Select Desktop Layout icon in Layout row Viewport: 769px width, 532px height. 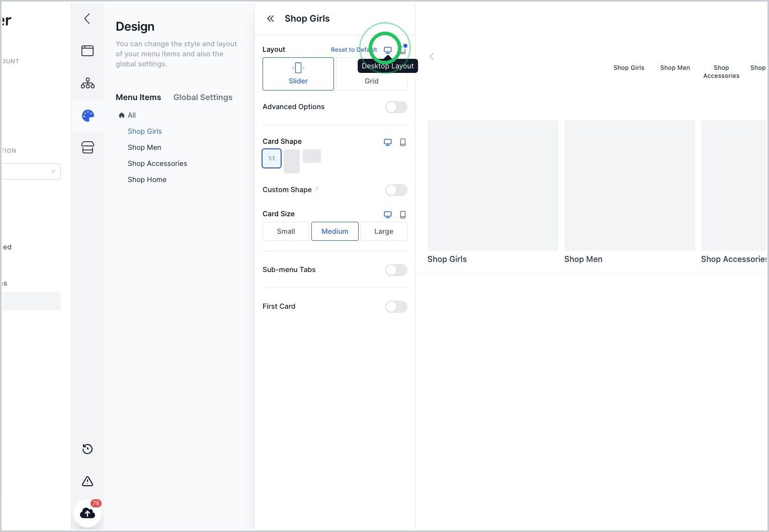click(388, 50)
